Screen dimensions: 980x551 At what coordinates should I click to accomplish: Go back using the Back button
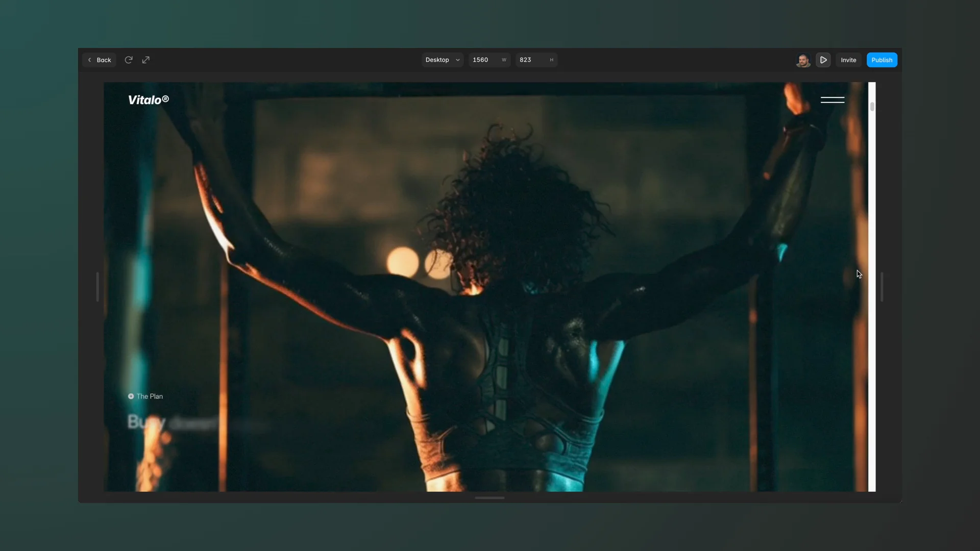99,60
